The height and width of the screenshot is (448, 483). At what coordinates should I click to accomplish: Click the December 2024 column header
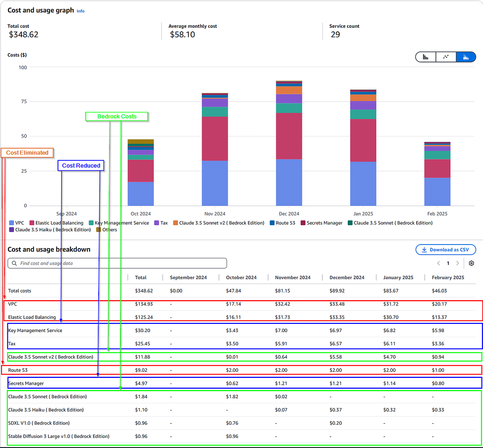coord(347,277)
